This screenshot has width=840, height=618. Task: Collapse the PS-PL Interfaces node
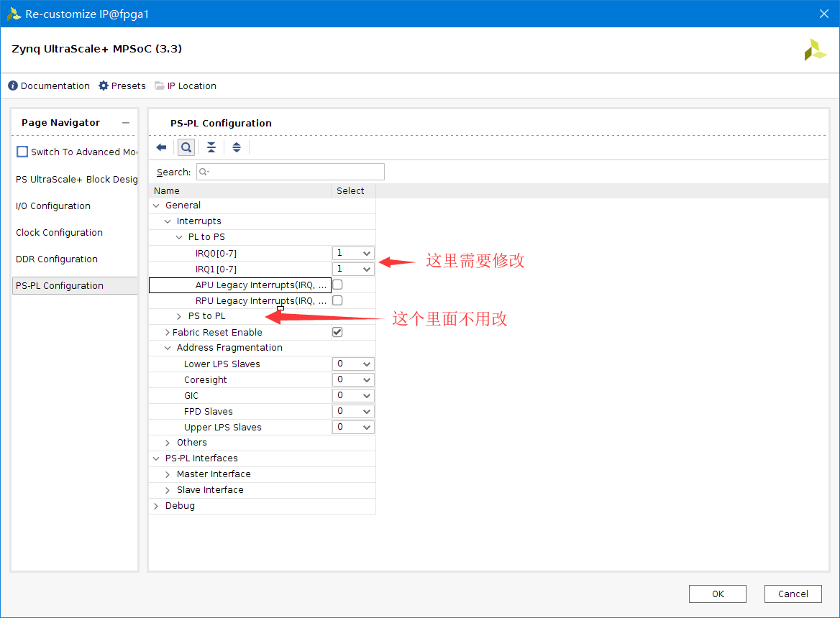(x=157, y=458)
